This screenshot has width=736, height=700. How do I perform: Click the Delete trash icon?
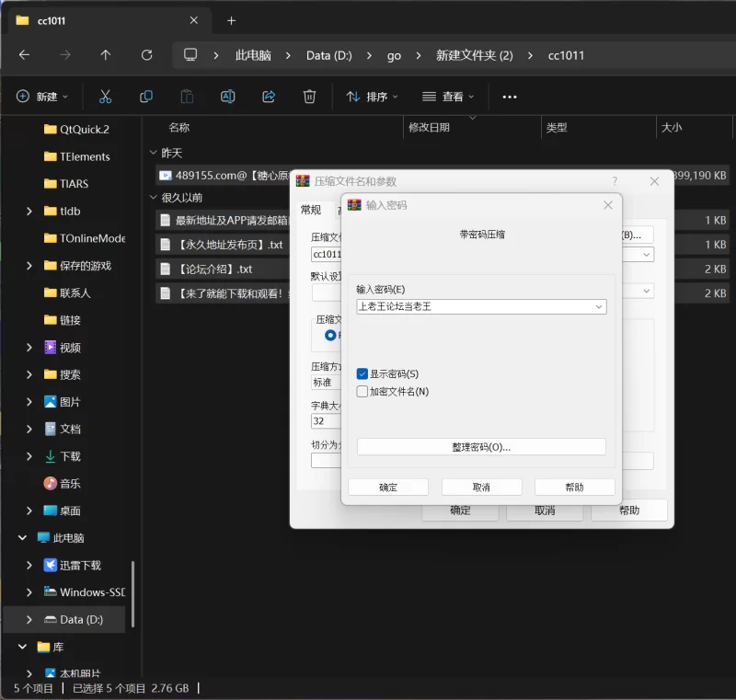[309, 97]
